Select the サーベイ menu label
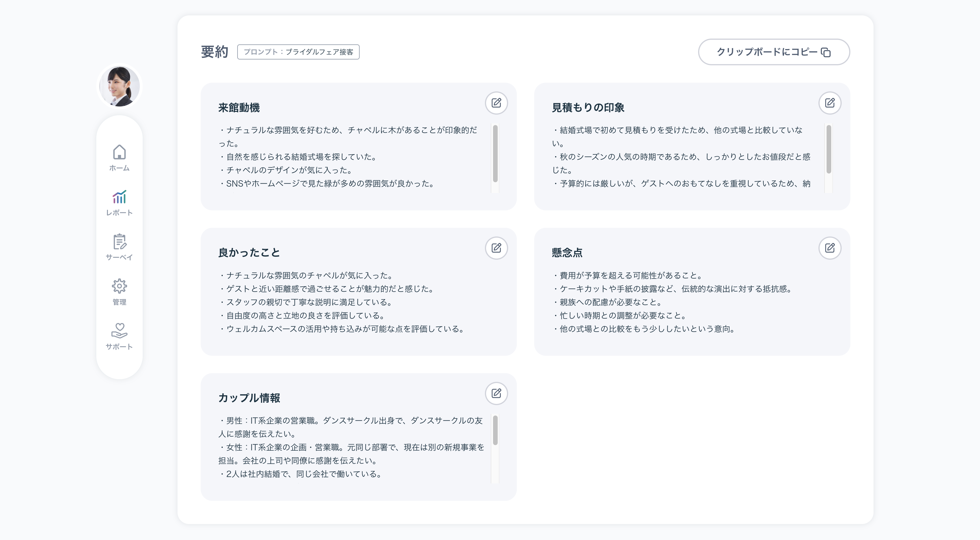 119,257
